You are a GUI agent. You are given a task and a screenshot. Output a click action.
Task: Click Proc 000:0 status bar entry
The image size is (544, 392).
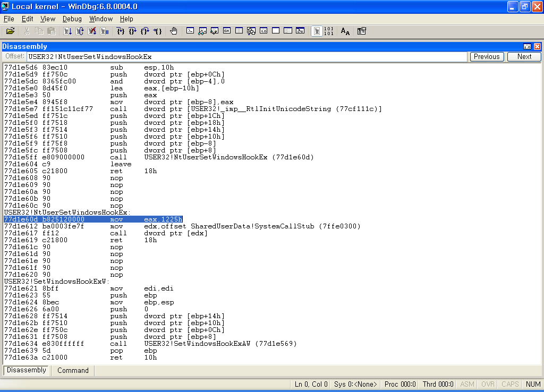(400, 384)
